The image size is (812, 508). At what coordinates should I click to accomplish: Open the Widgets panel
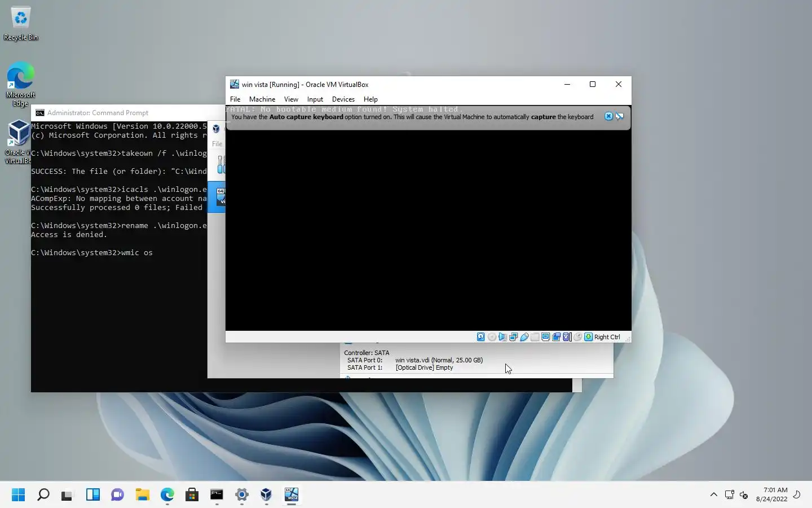tap(92, 495)
